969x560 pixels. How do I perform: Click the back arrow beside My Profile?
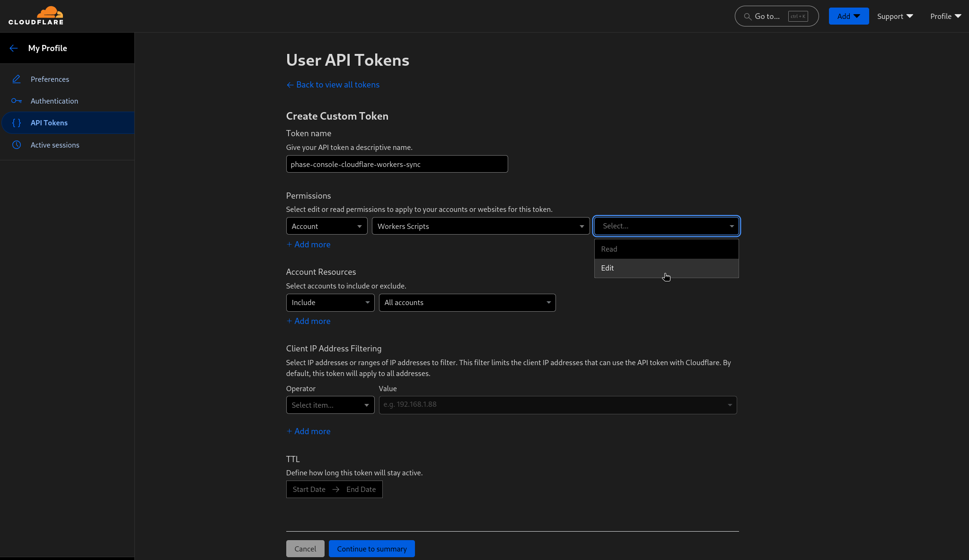13,48
